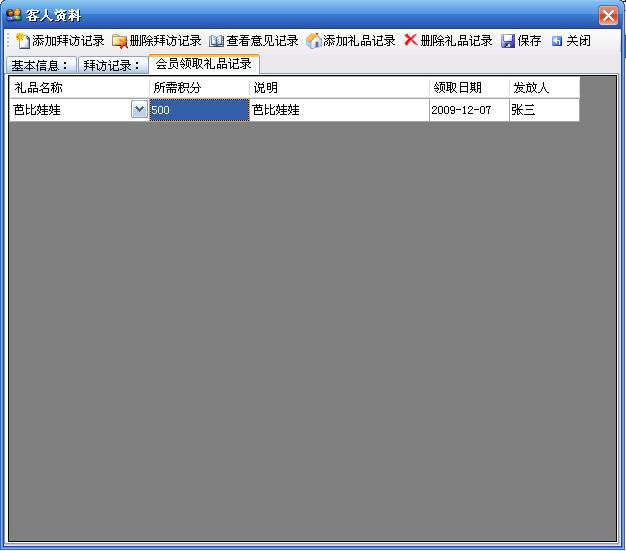Click the 领取日期 column header
Screen dimensions: 626x551
point(470,87)
